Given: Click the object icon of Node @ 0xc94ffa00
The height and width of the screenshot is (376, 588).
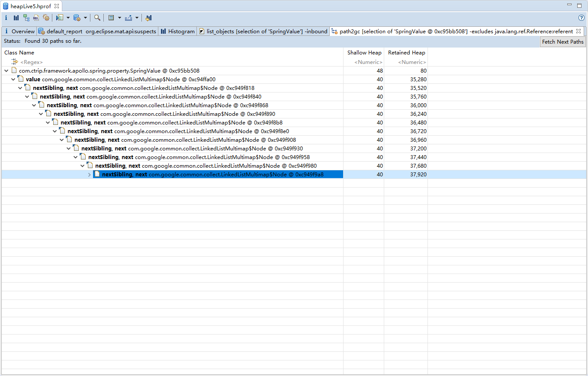Looking at the screenshot, I should pyautogui.click(x=21, y=79).
